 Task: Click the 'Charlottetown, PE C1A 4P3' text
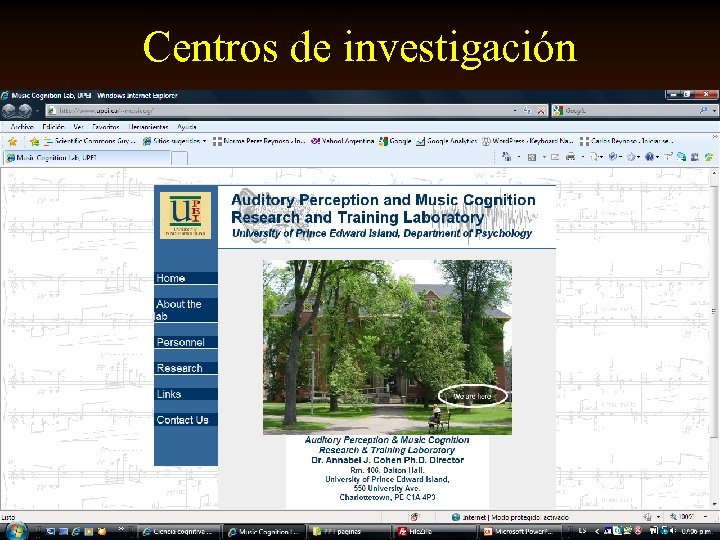pyautogui.click(x=387, y=497)
